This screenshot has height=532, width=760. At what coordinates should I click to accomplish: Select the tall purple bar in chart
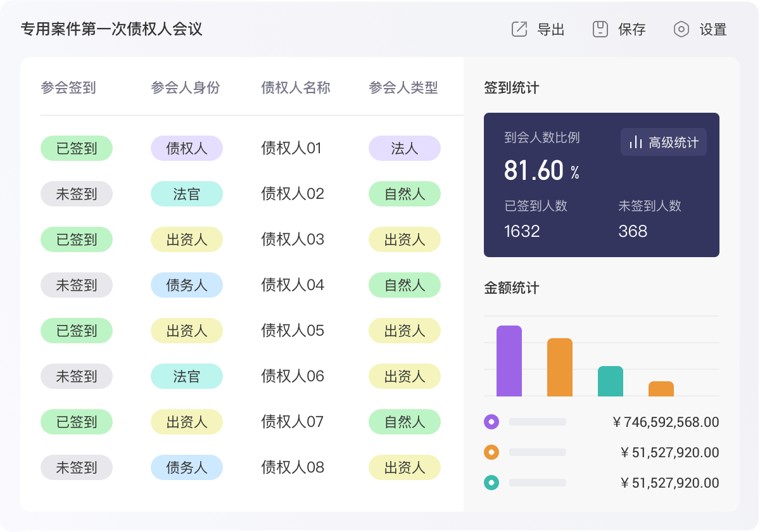click(509, 361)
